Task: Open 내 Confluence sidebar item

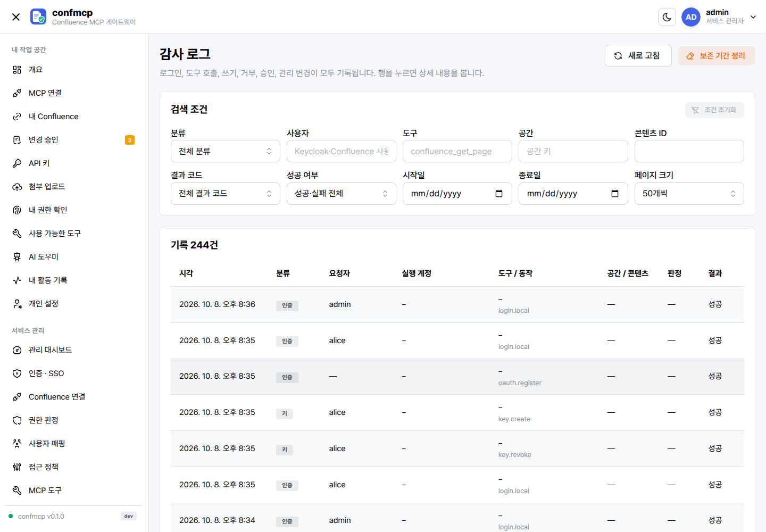Action: pos(74,117)
